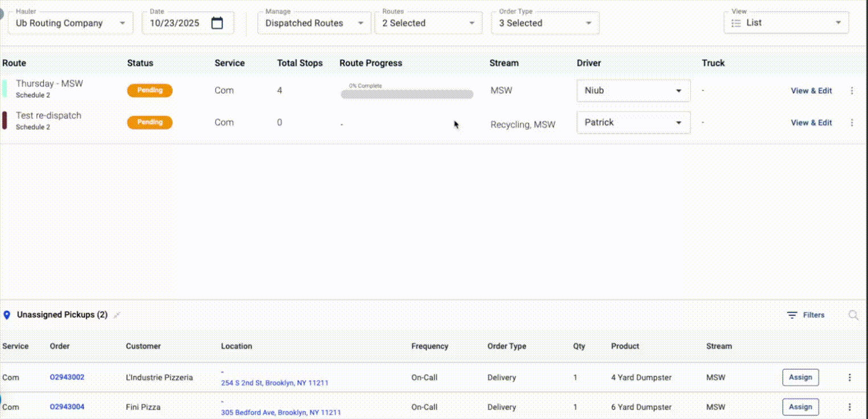This screenshot has width=868, height=419.
Task: Click the Thursday - MSW route progress bar
Action: pos(407,95)
